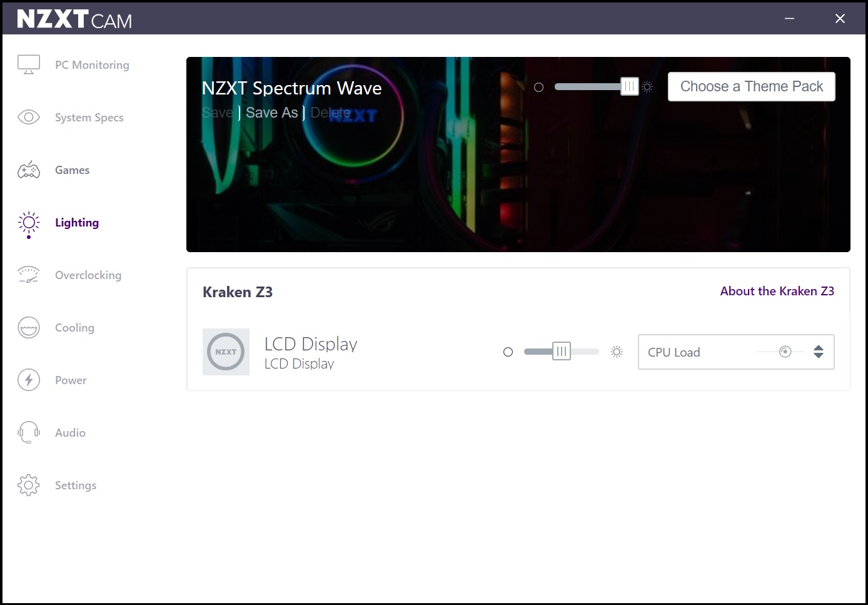Click the CPU Load preview gauge icon
The height and width of the screenshot is (605, 868).
[x=785, y=352]
